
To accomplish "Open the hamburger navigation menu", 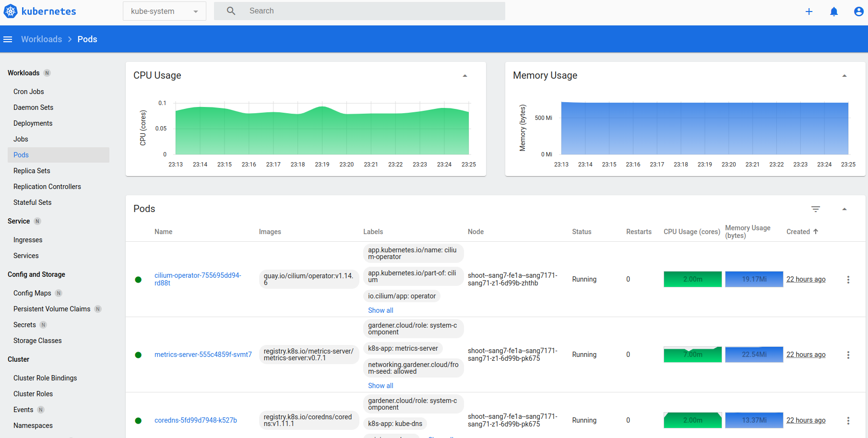I will pos(8,39).
